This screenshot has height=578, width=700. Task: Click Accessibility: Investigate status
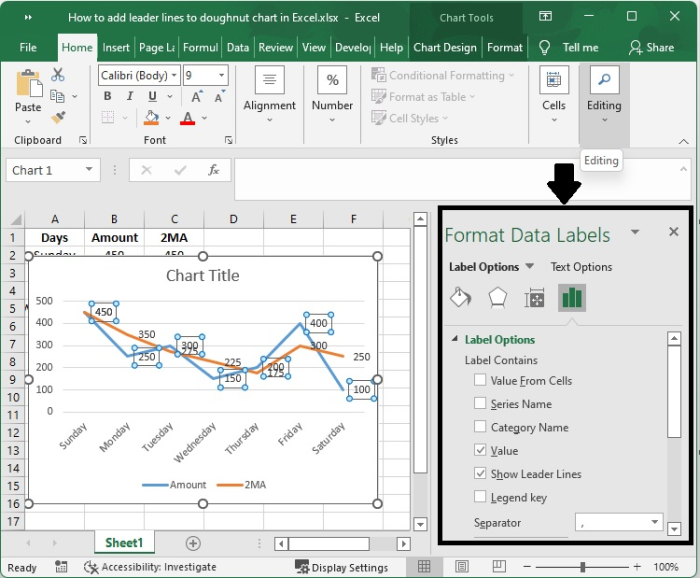(x=150, y=567)
